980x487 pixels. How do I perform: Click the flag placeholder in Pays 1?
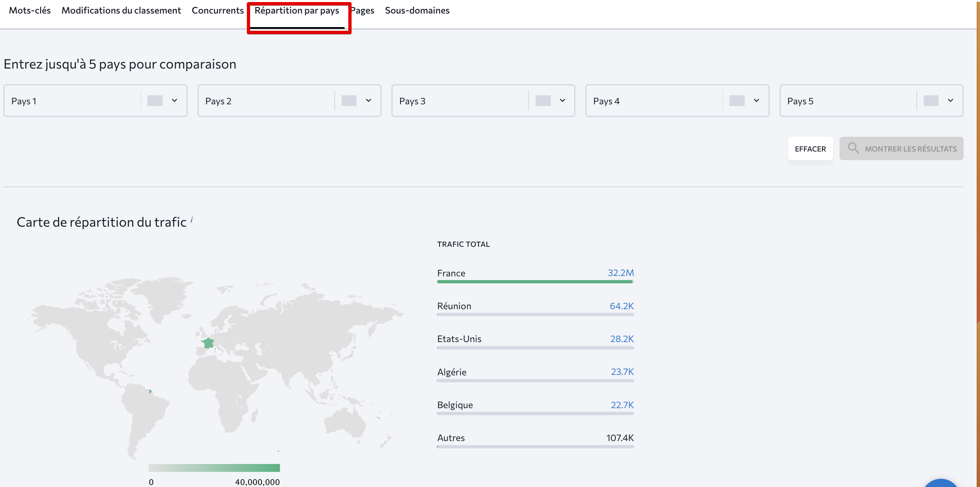click(x=155, y=101)
